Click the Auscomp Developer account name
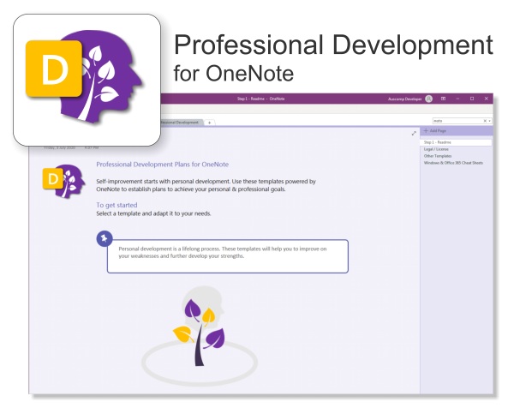This screenshot has width=514, height=420. tap(405, 99)
